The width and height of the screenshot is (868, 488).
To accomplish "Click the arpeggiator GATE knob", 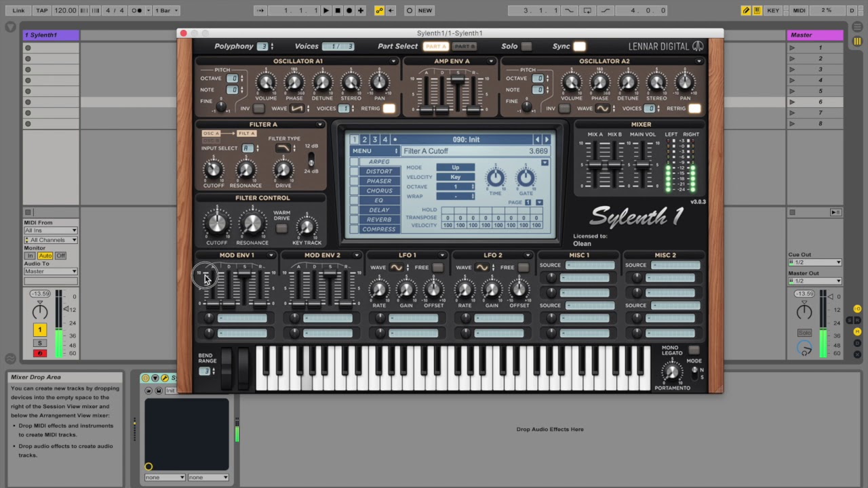I will point(526,178).
